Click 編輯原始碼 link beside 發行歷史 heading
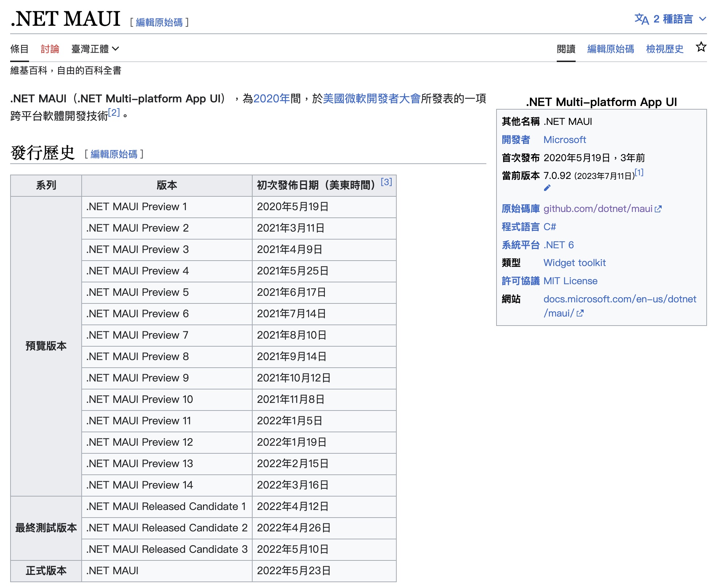The height and width of the screenshot is (588, 715). pyautogui.click(x=114, y=154)
